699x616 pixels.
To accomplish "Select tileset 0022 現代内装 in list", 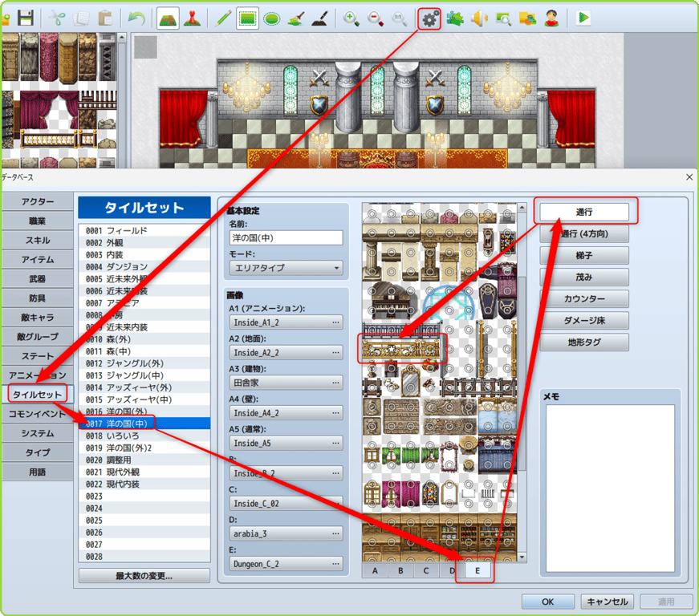I will click(144, 484).
